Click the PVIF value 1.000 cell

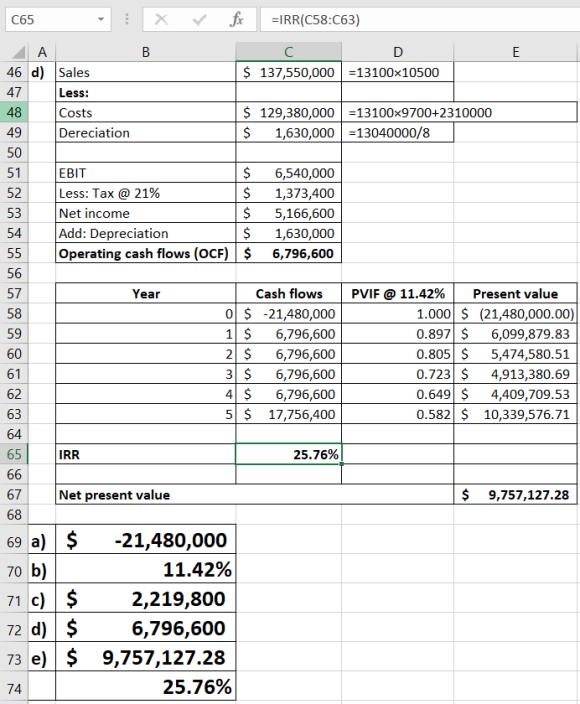[x=398, y=314]
